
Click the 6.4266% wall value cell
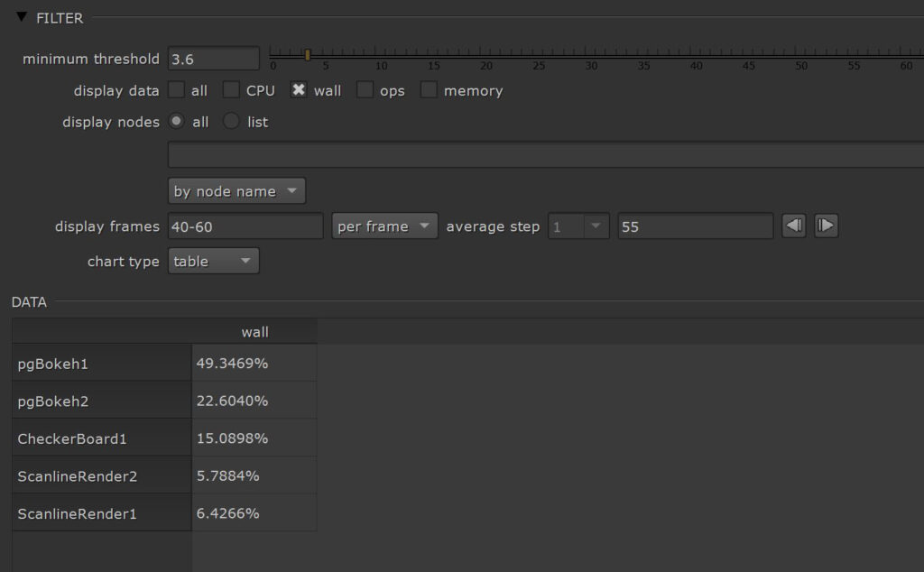[x=254, y=513]
